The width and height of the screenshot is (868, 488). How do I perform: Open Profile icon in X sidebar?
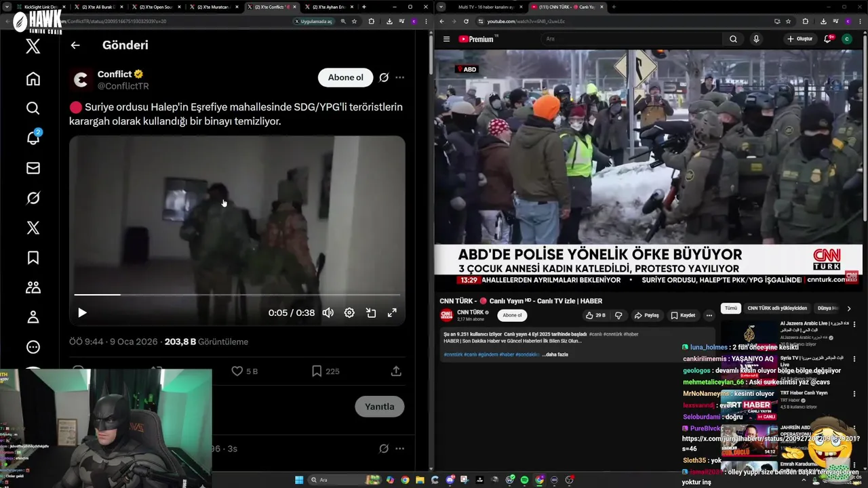pyautogui.click(x=33, y=317)
